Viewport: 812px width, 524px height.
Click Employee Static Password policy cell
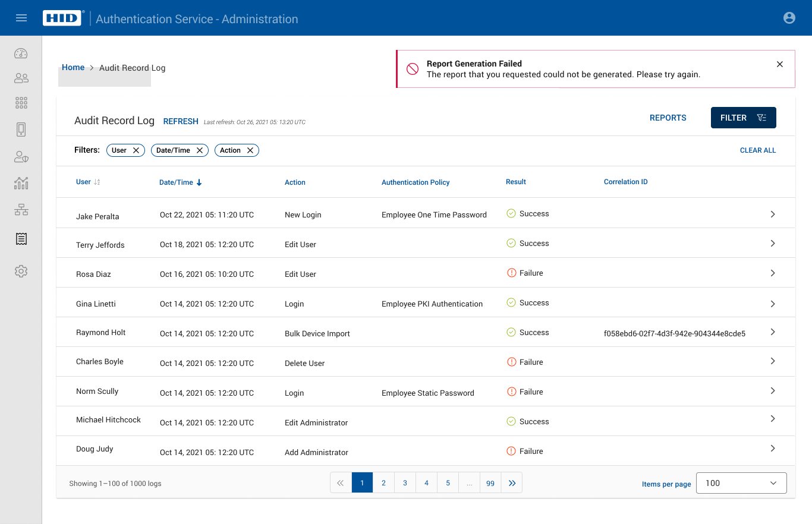pyautogui.click(x=428, y=393)
